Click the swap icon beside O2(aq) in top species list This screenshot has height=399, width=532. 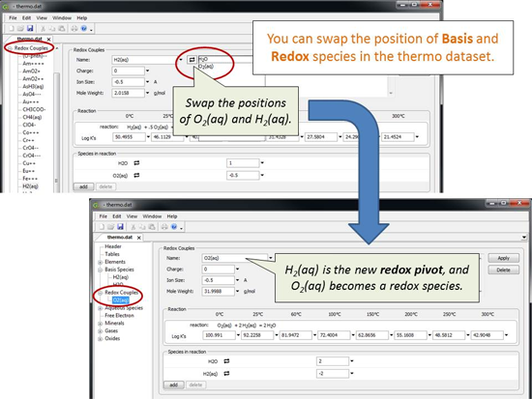(x=136, y=175)
